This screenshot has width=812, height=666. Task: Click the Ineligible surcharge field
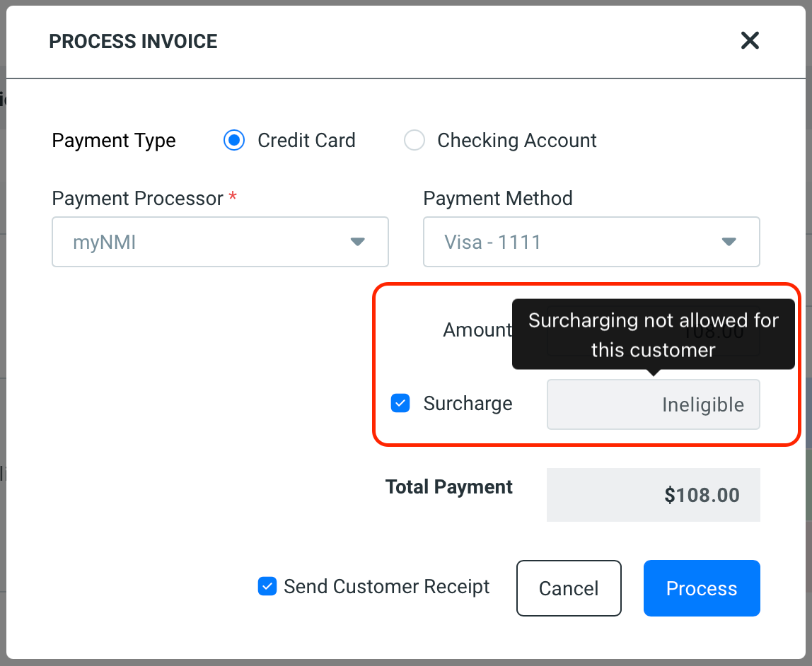[654, 404]
